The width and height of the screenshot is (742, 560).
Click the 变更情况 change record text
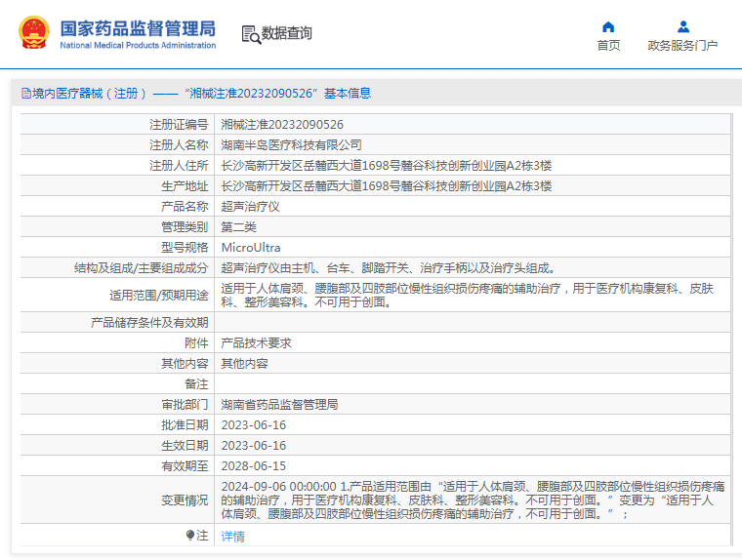[x=473, y=500]
